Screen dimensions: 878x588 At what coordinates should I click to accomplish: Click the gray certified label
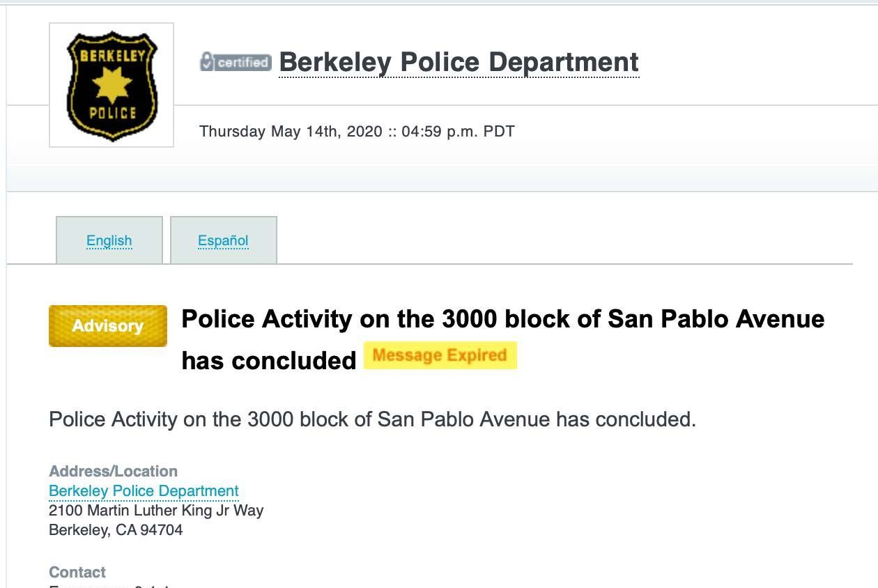coord(242,62)
